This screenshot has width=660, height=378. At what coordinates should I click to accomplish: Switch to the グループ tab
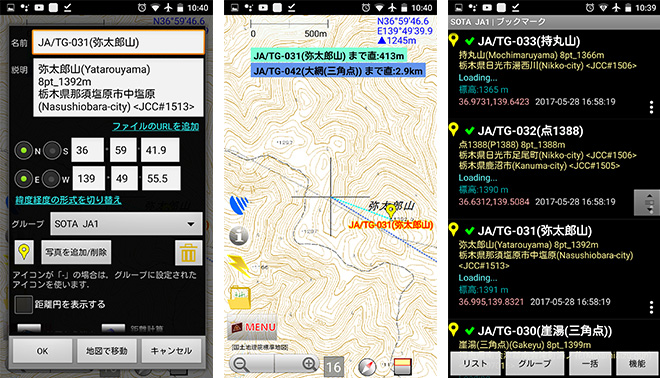click(535, 363)
